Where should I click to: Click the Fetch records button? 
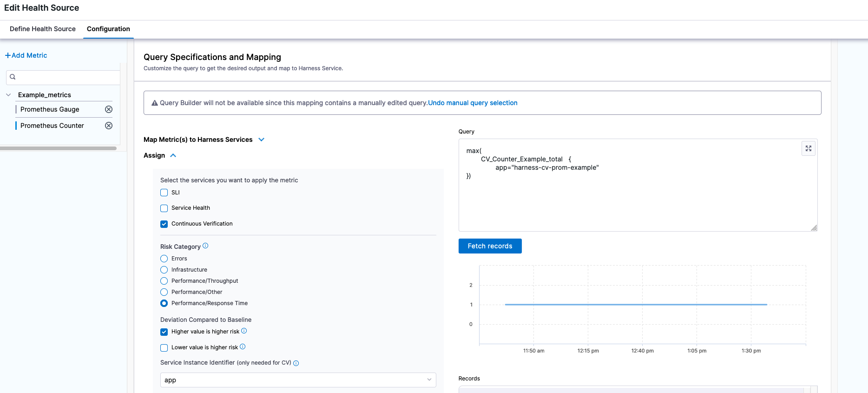pos(490,246)
